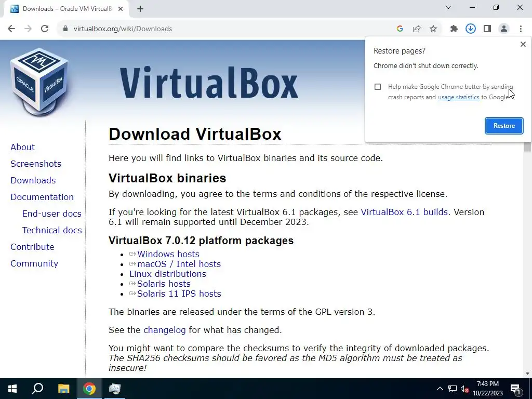This screenshot has width=532, height=399.
Task: Download the macOS / Intel hosts package
Action: pos(179,264)
